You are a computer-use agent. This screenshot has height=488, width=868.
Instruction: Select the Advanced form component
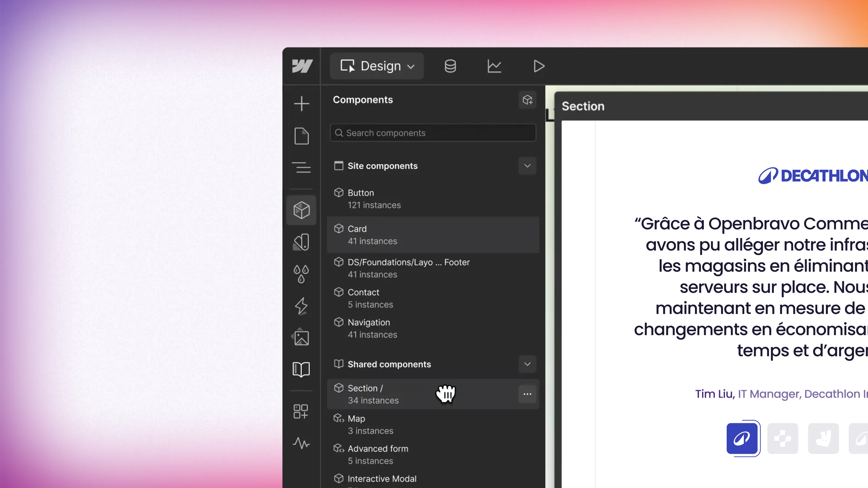433,455
